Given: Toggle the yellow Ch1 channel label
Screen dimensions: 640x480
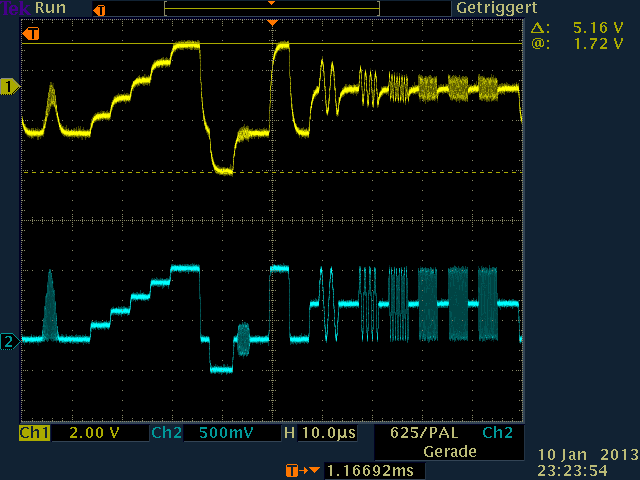Looking at the screenshot, I should pos(34,433).
